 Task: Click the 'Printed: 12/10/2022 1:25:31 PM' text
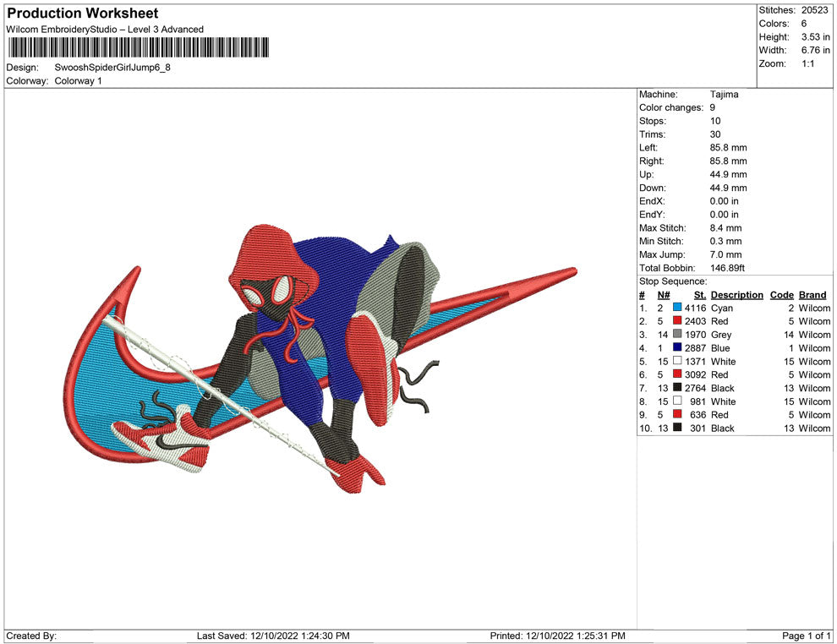click(557, 636)
